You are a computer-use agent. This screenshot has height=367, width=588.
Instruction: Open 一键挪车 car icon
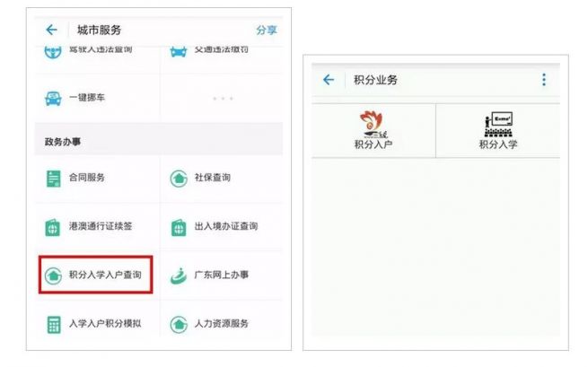[x=53, y=97]
